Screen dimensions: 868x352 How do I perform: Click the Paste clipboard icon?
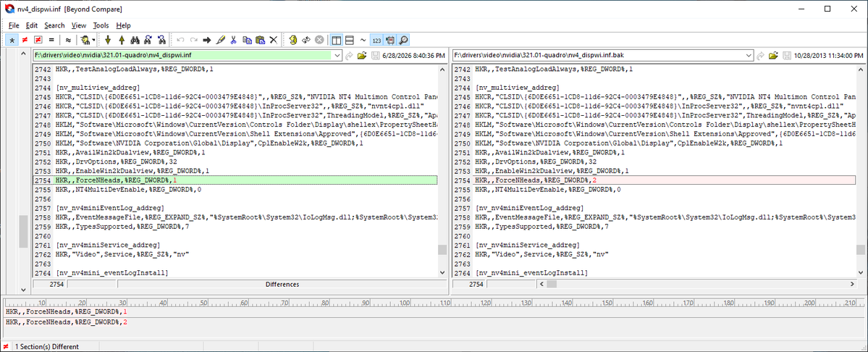(260, 40)
